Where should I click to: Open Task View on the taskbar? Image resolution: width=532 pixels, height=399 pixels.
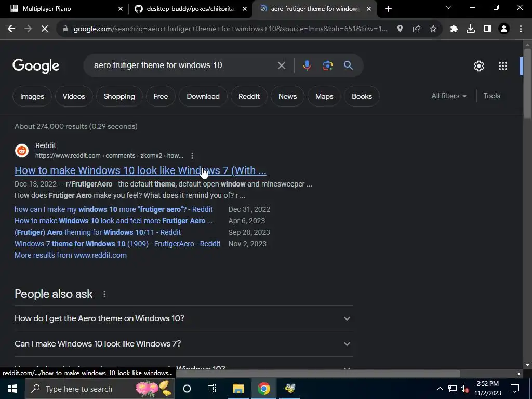212,389
